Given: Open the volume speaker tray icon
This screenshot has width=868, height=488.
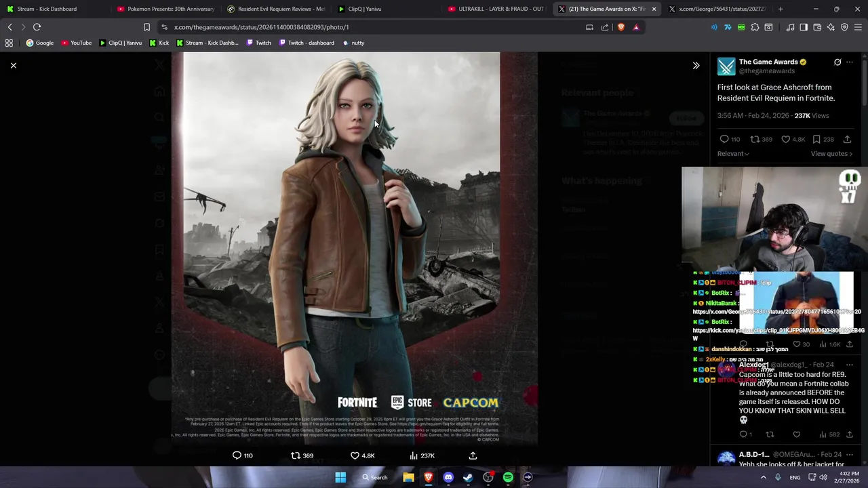Looking at the screenshot, I should point(823,477).
